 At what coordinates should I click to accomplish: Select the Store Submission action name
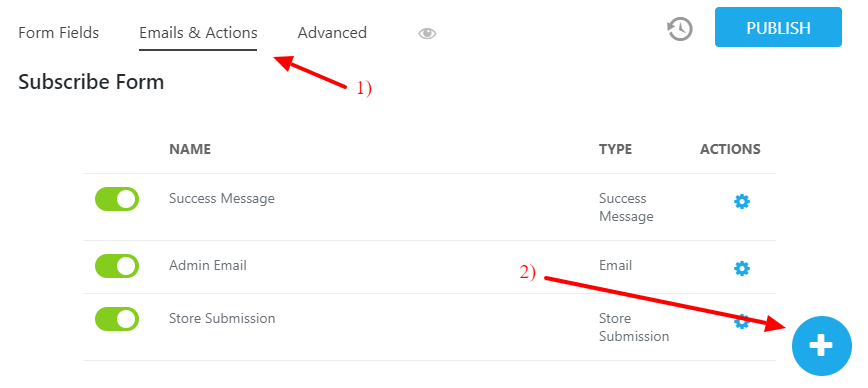point(222,318)
